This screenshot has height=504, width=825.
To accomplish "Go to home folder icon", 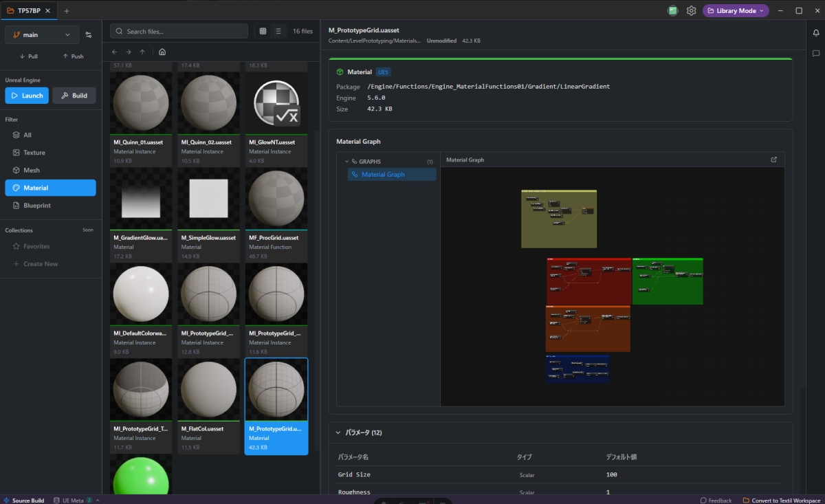I will click(162, 52).
